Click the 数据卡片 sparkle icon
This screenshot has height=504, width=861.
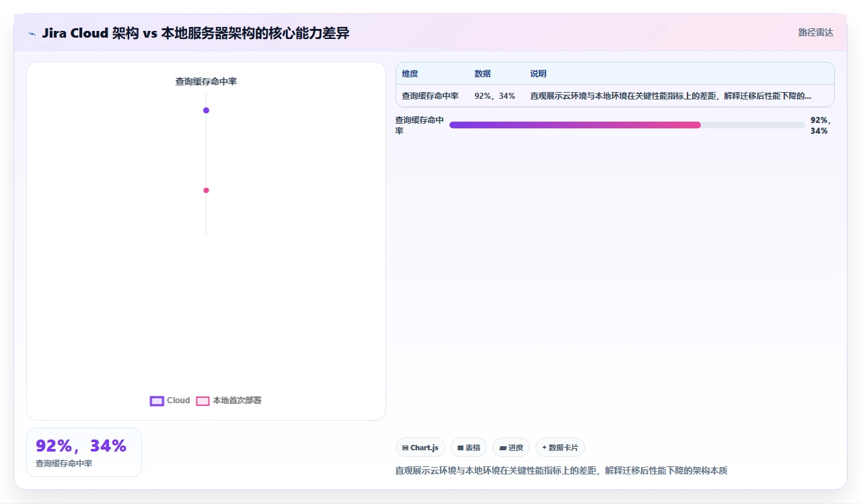pos(544,448)
